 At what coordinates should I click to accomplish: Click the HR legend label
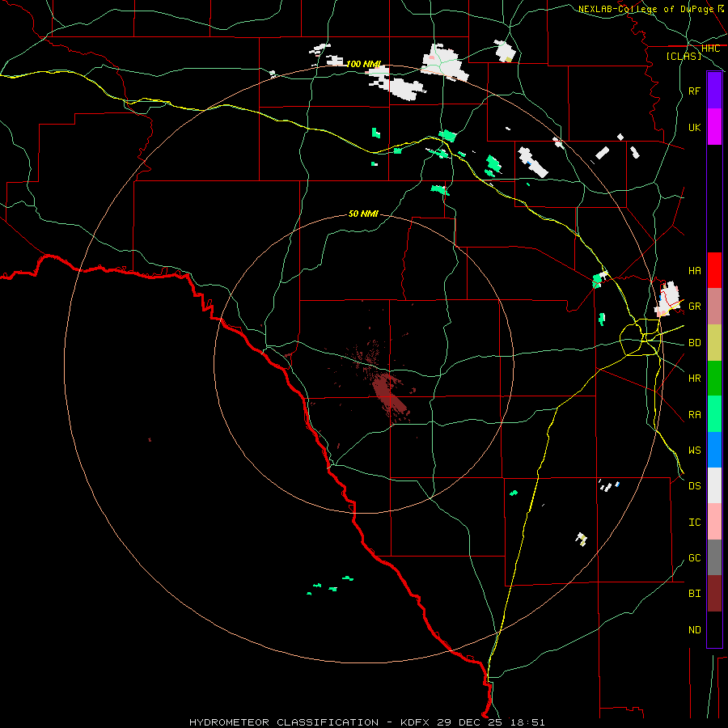(x=694, y=379)
